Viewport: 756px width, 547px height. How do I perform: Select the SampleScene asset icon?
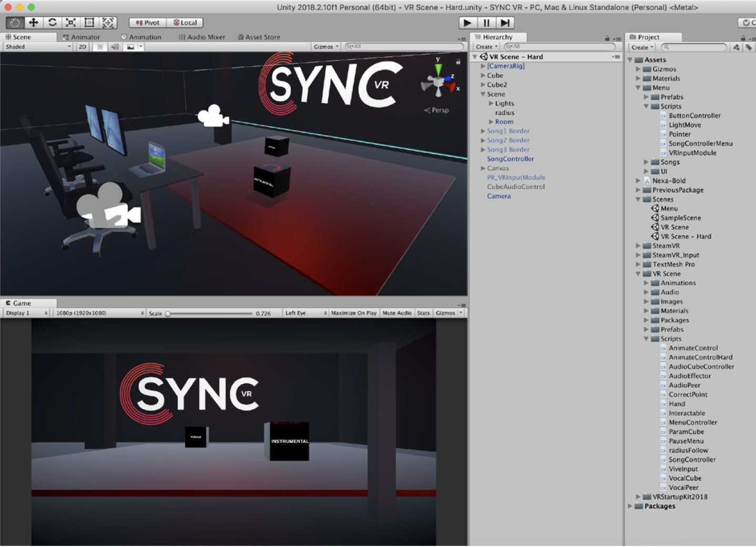point(655,218)
